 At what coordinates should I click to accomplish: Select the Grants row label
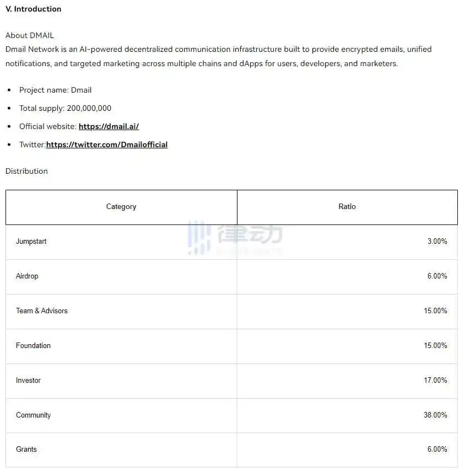tap(26, 449)
